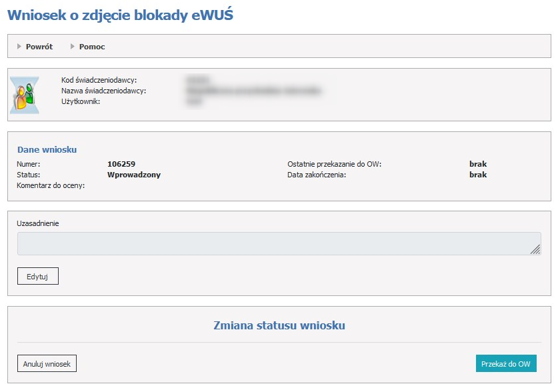Image resolution: width=558 pixels, height=392 pixels.
Task: Click the Użytkownik label
Action: (x=81, y=101)
